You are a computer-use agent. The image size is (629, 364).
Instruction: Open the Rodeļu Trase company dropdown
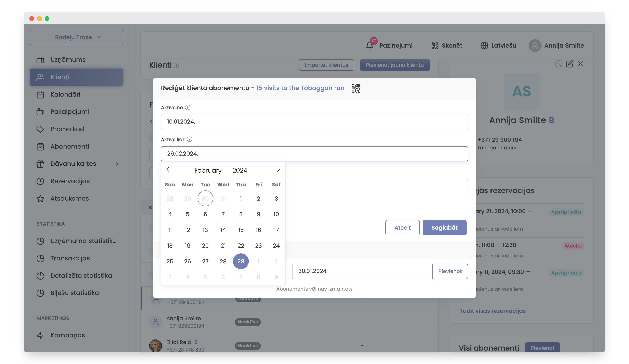(76, 37)
